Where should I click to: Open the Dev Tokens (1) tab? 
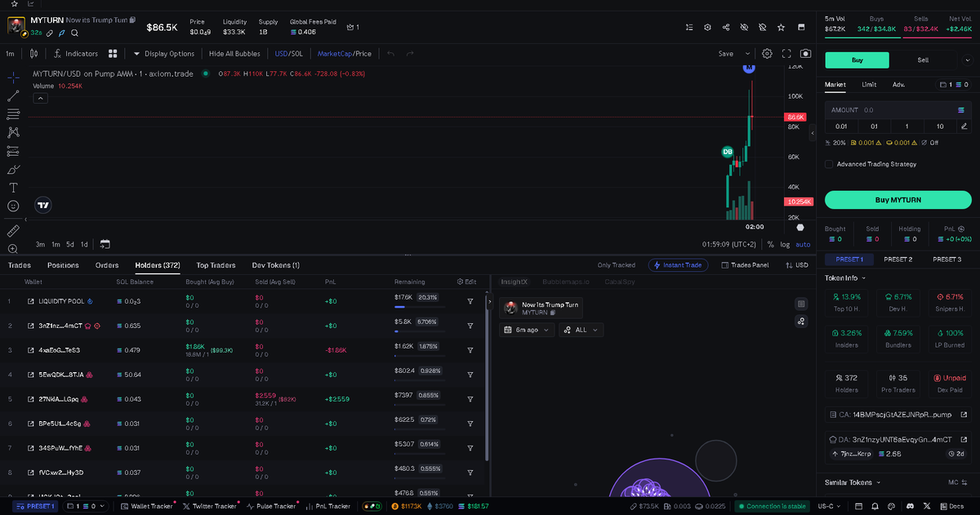[x=275, y=265]
